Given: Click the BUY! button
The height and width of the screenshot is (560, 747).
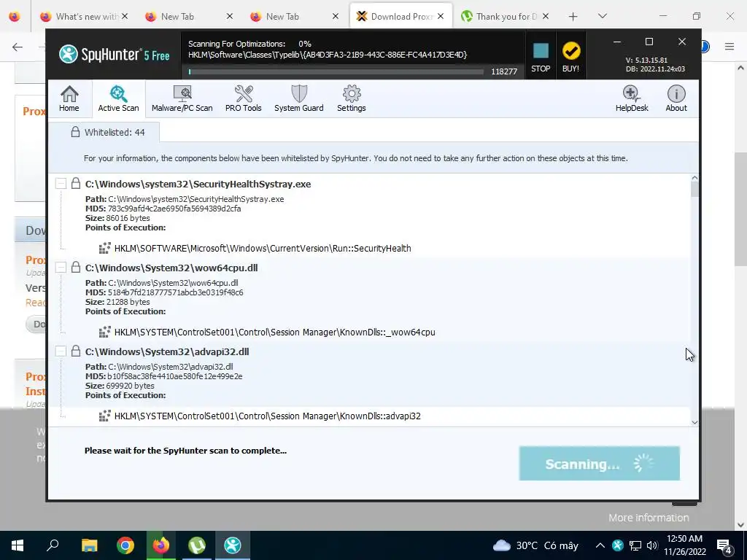Looking at the screenshot, I should point(570,57).
